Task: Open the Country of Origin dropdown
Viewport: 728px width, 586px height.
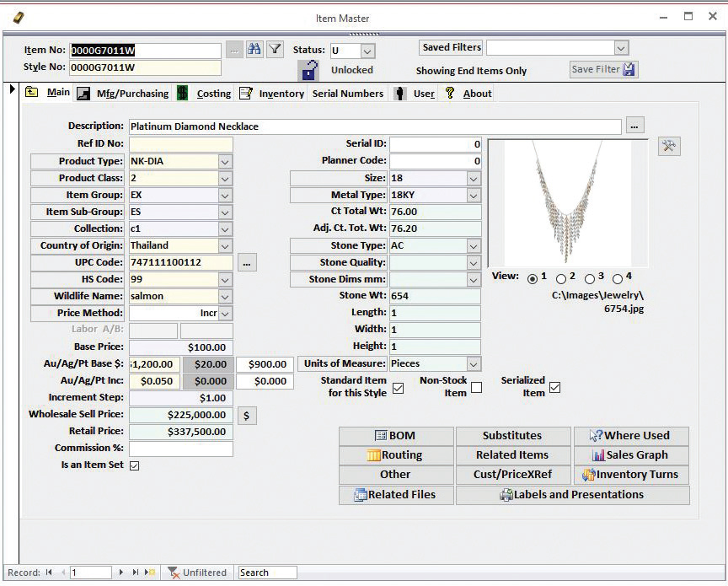Action: coord(225,246)
